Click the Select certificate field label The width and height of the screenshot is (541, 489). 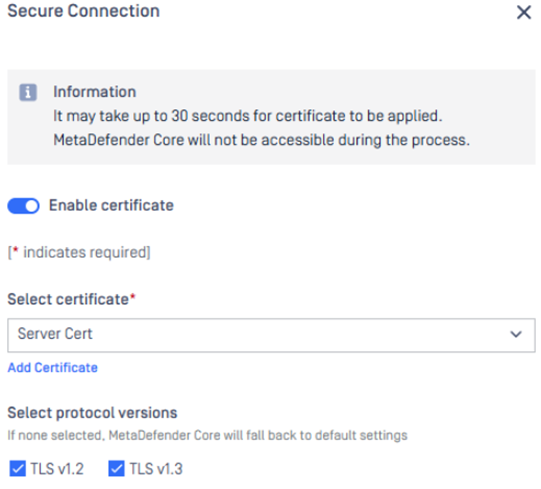(x=68, y=299)
